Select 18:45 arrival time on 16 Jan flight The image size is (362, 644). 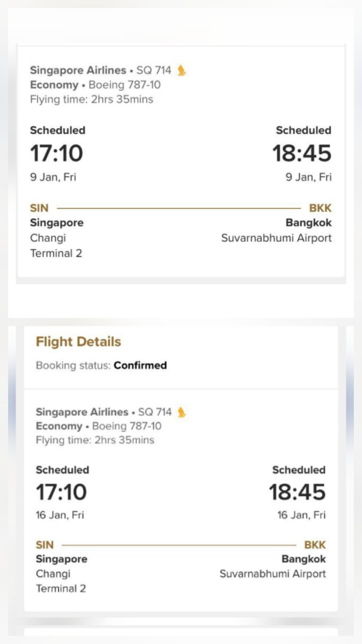(x=297, y=492)
